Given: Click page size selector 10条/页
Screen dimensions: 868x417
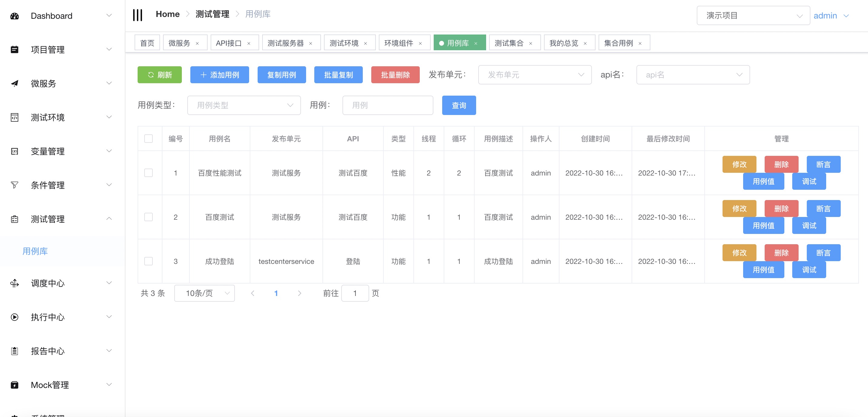Looking at the screenshot, I should tap(205, 293).
